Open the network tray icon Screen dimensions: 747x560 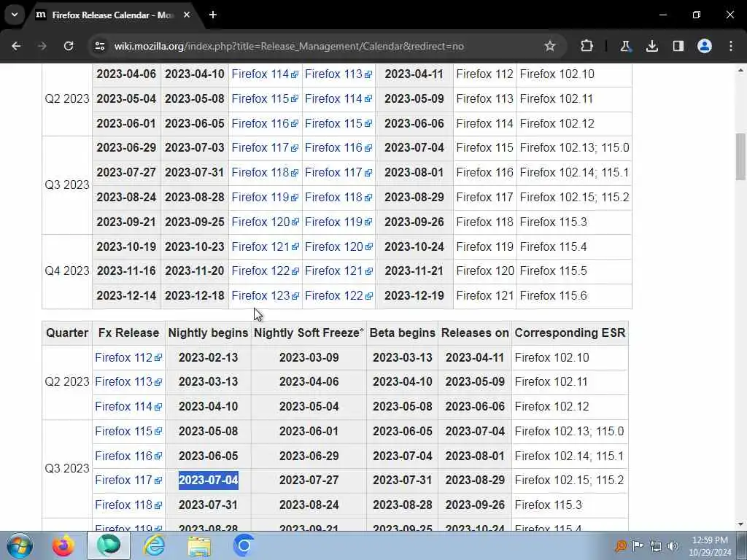(656, 546)
